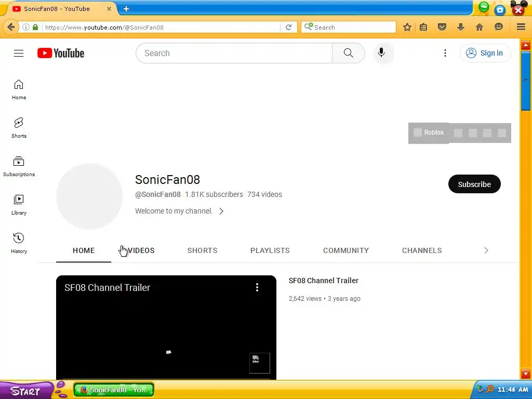This screenshot has width=532, height=399.
Task: Click the Start button on the taskbar
Action: pyautogui.click(x=25, y=391)
